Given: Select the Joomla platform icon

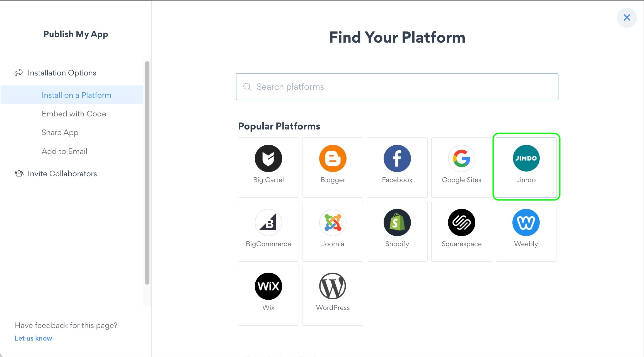Looking at the screenshot, I should click(x=333, y=222).
